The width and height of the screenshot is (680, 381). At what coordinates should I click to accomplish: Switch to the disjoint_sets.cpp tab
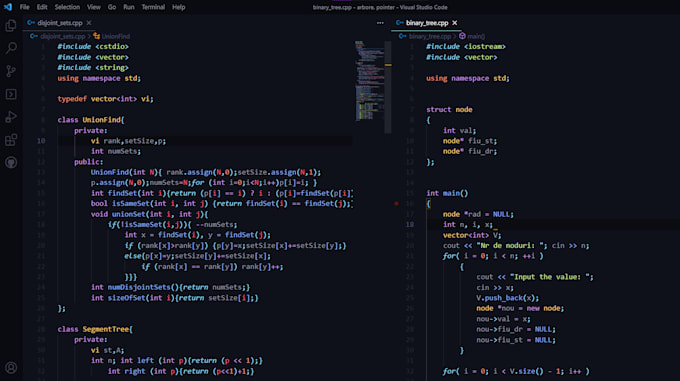point(59,23)
